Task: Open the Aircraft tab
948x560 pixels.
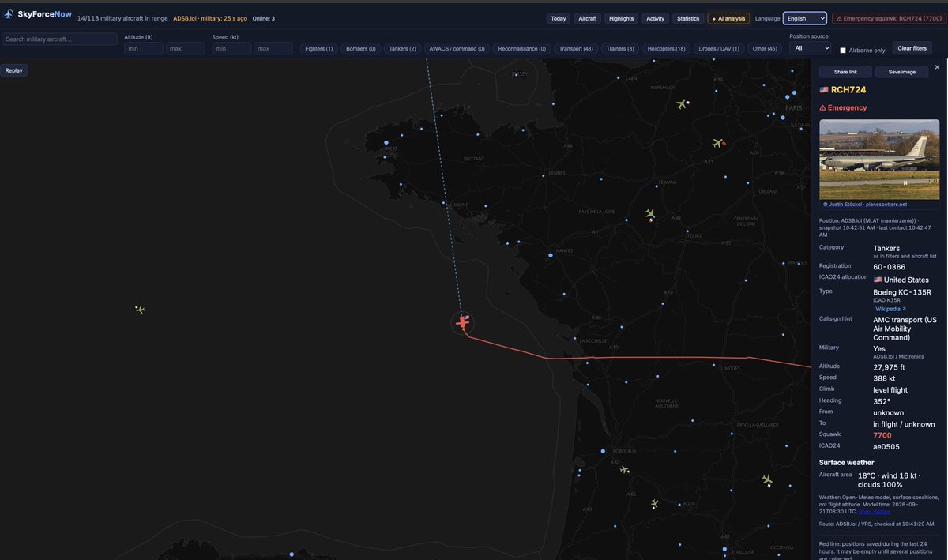Action: (x=588, y=18)
